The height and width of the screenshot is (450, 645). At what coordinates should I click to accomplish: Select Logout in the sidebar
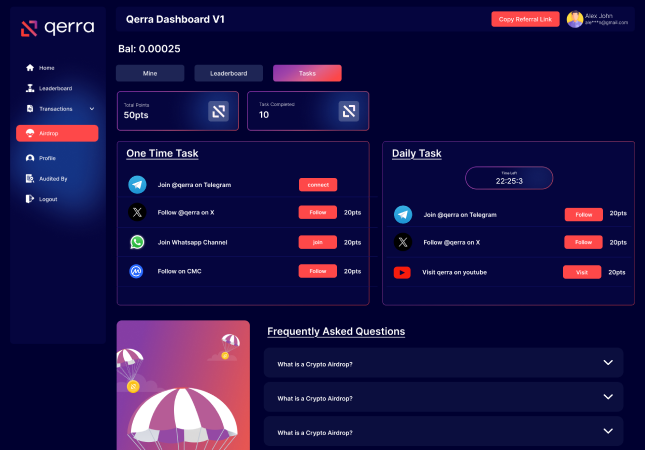point(47,199)
